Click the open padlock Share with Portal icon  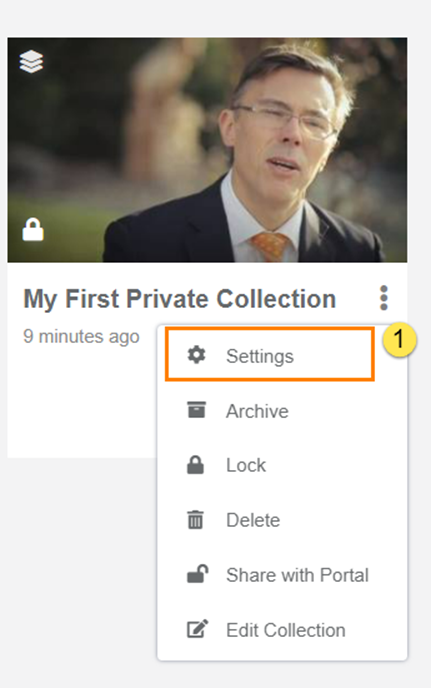pyautogui.click(x=198, y=574)
